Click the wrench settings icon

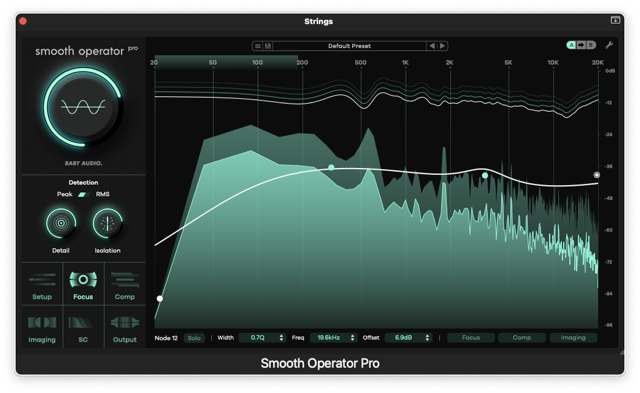tap(609, 45)
